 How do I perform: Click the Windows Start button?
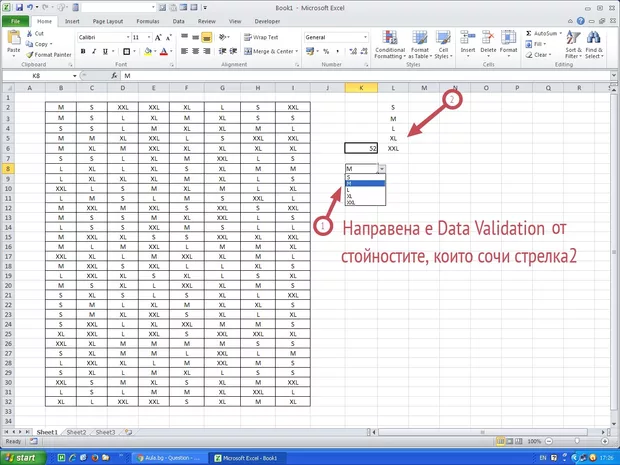tap(22, 457)
